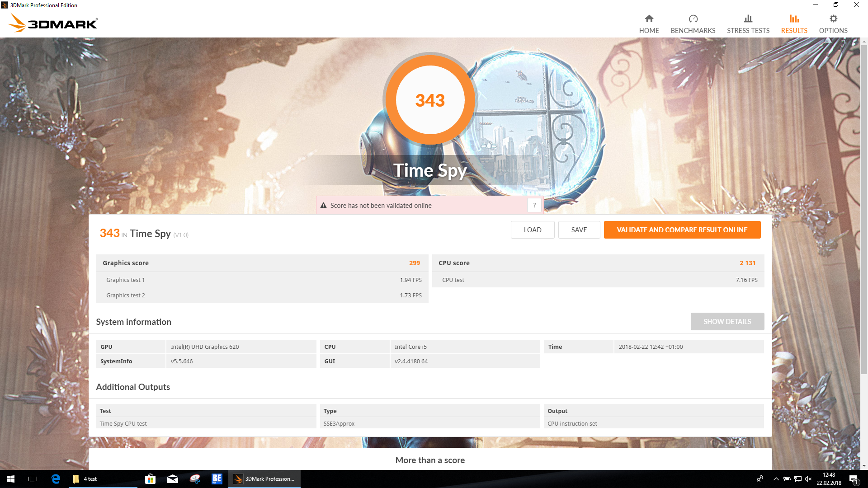
Task: Click the SAVE button
Action: [579, 230]
